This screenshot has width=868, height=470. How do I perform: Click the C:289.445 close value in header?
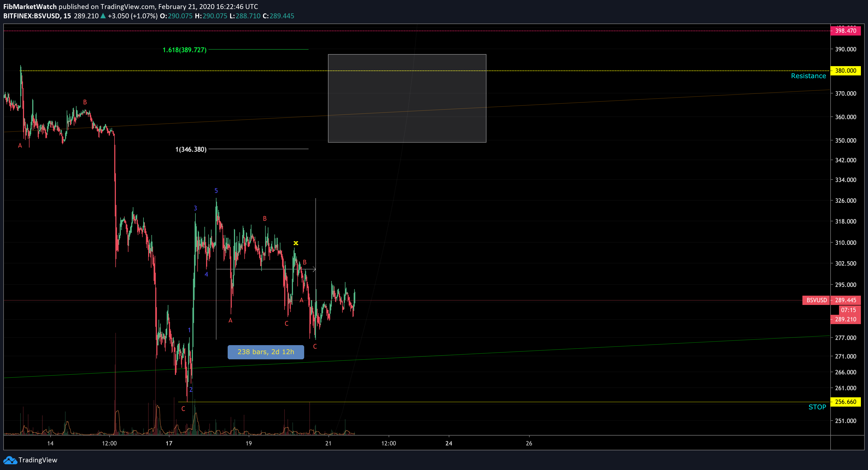click(x=278, y=16)
